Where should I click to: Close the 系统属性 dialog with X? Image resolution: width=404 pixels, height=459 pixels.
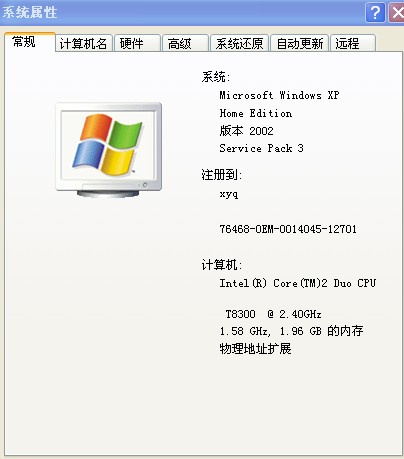click(397, 13)
